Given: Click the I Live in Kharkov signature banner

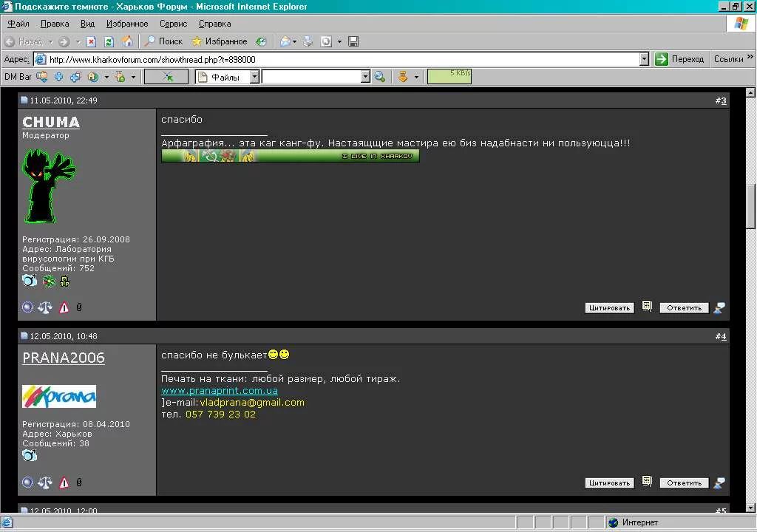Looking at the screenshot, I should pos(290,156).
